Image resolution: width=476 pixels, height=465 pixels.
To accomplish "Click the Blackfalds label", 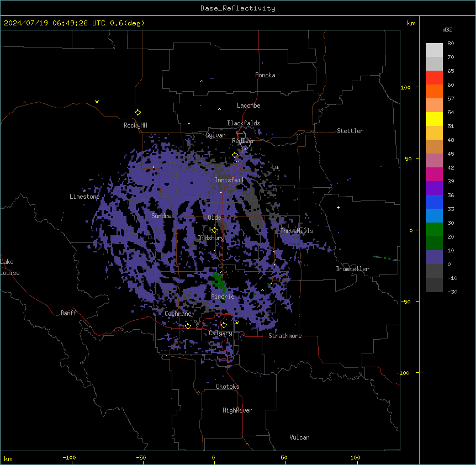I will [244, 123].
